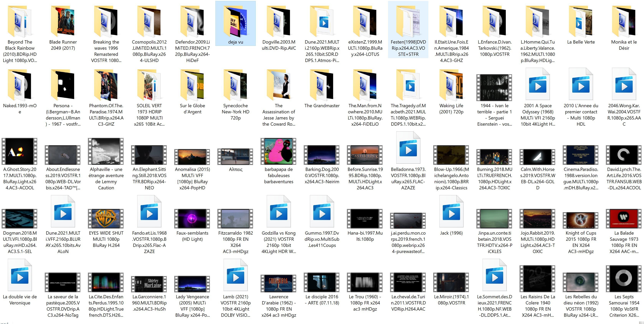
Task: Click the A.Ghost.Story.2017 video thumbnail
Action: tap(20, 152)
